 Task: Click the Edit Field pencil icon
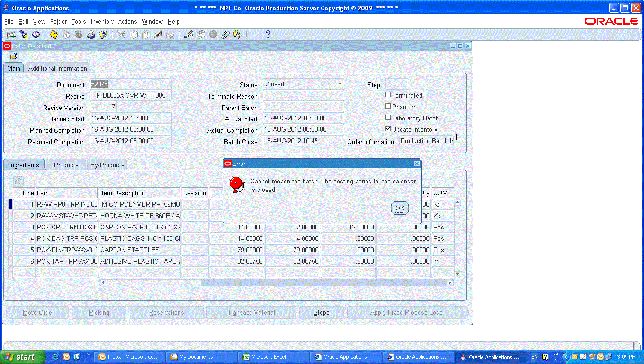[x=188, y=35]
